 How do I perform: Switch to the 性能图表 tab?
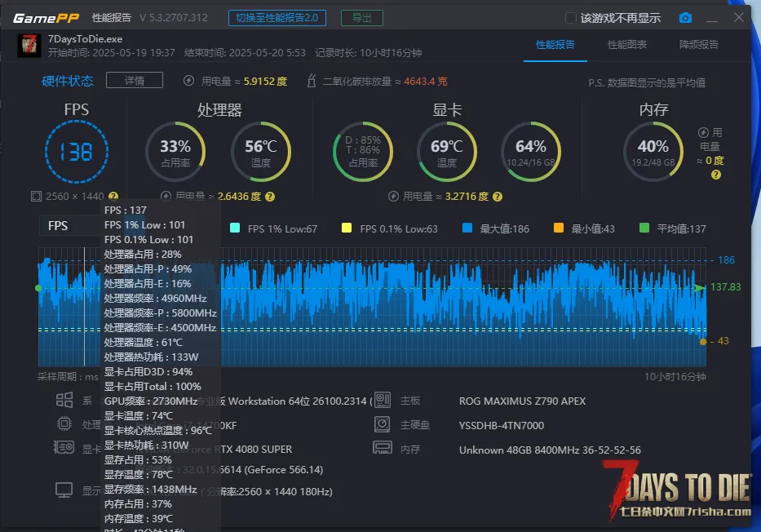627,45
